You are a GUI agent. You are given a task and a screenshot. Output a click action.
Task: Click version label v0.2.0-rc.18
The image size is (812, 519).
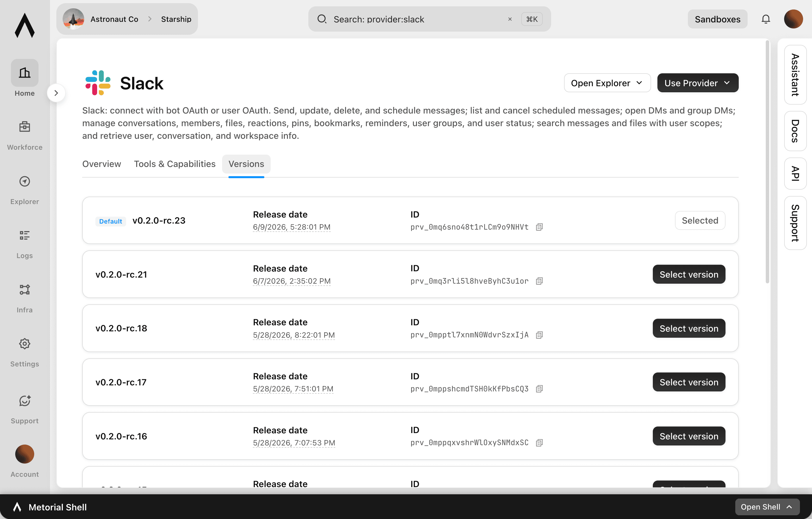click(x=121, y=328)
